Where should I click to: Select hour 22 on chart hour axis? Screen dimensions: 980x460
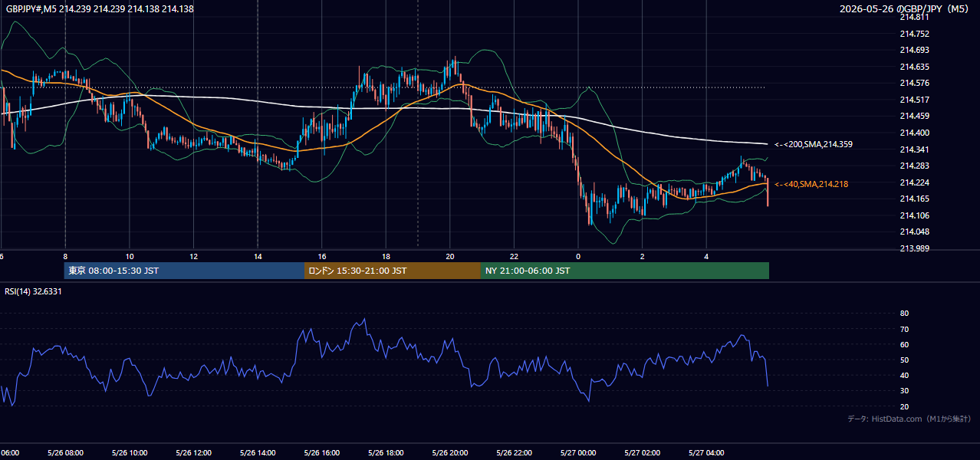(514, 257)
